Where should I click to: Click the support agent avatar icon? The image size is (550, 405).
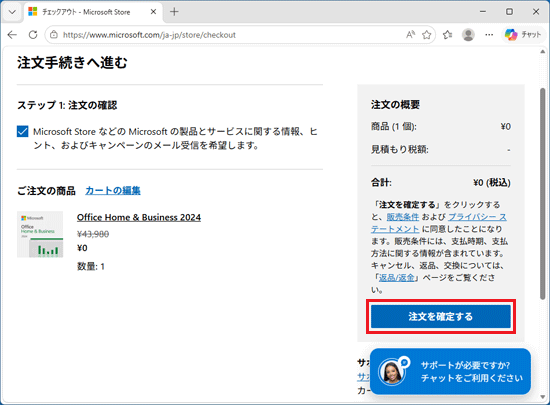click(x=392, y=372)
